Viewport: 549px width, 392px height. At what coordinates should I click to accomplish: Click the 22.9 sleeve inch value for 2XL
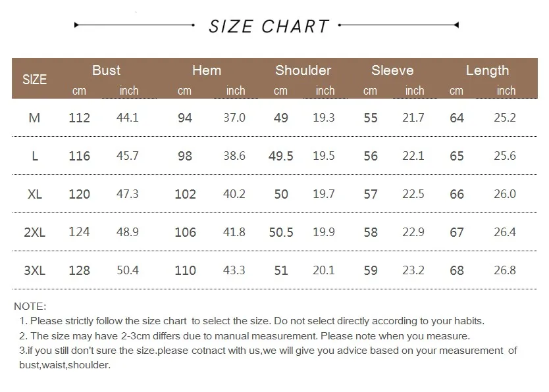(x=413, y=232)
